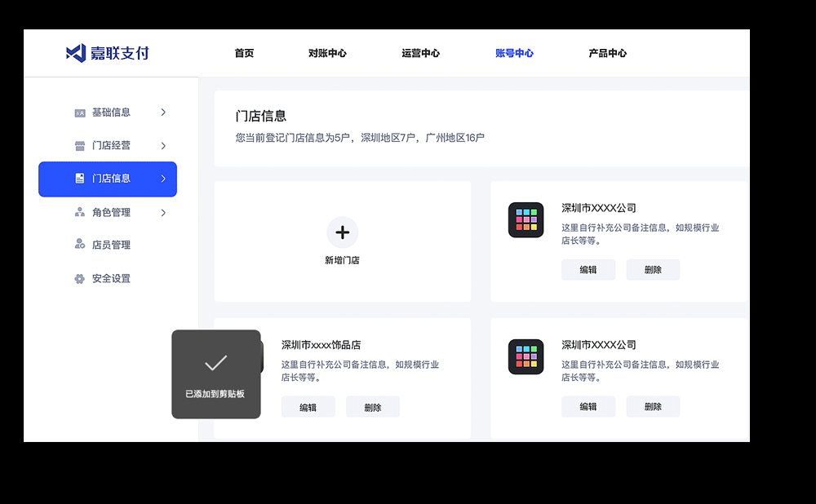Screen dimensions: 816x504
Task: Click the 门店经营 storefront icon
Action: pos(80,146)
